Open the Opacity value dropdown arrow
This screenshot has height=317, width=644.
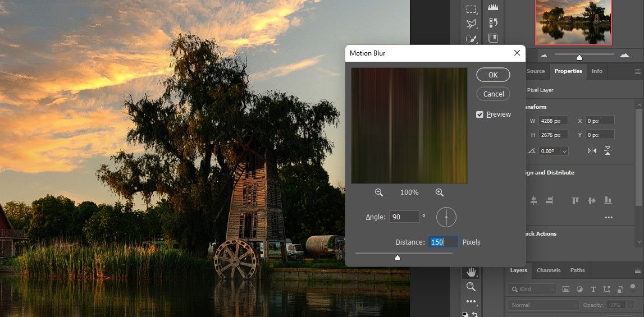click(x=631, y=305)
